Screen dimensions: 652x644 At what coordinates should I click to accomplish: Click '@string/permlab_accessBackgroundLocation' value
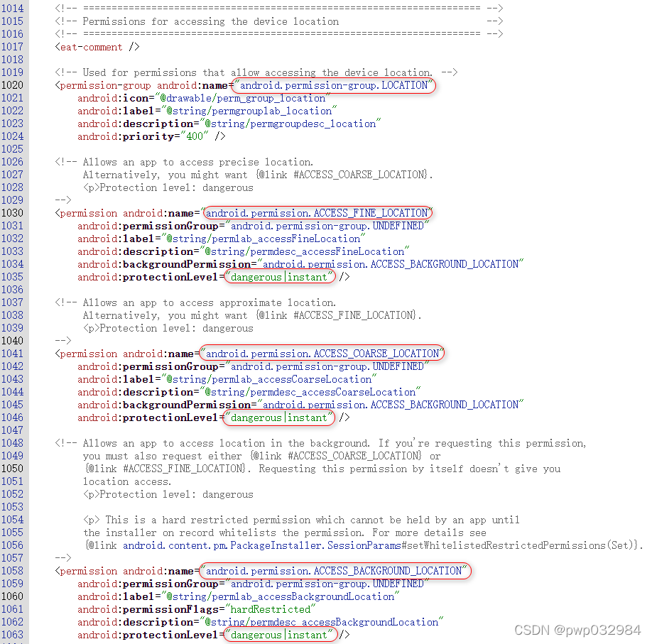[281, 596]
